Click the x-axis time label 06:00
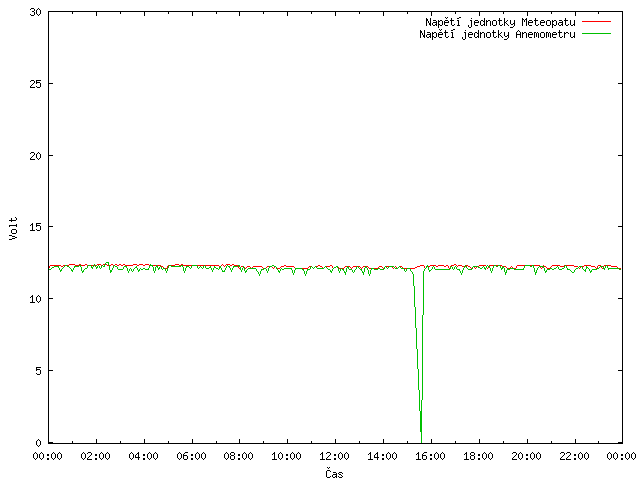This screenshot has height=480, width=640. (x=191, y=456)
